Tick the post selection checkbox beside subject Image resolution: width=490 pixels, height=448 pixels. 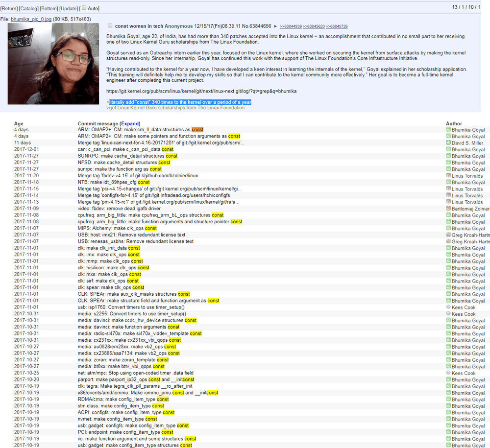(x=110, y=25)
